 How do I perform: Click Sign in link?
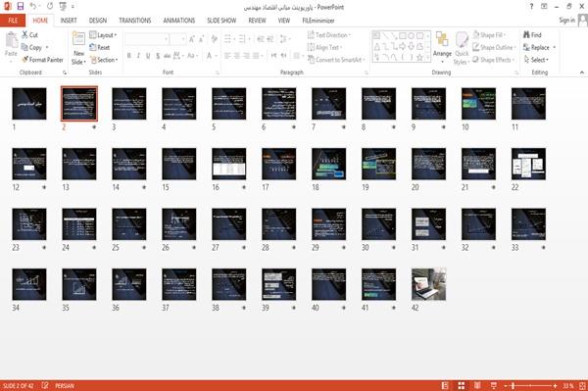pos(566,21)
